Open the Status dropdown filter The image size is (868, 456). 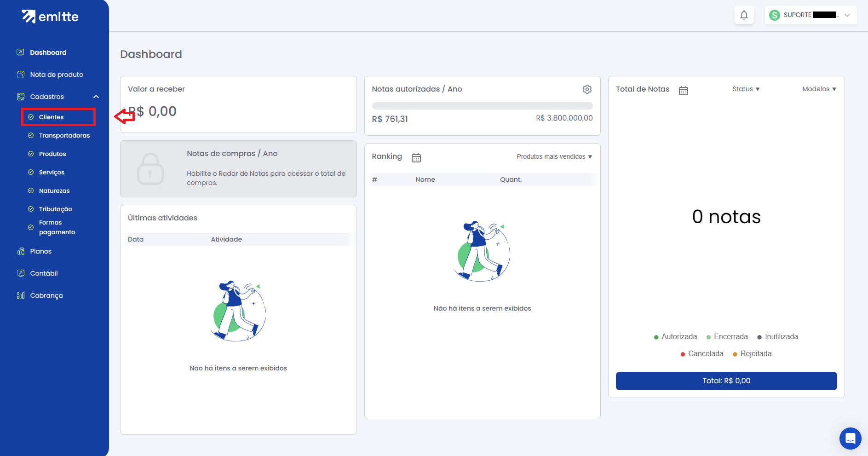click(x=746, y=89)
